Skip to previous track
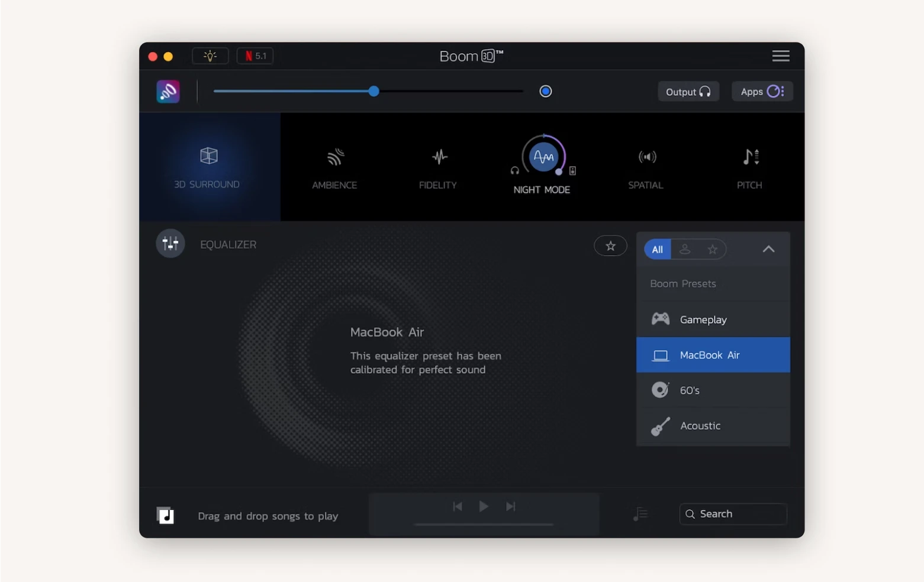The width and height of the screenshot is (924, 582). (458, 506)
